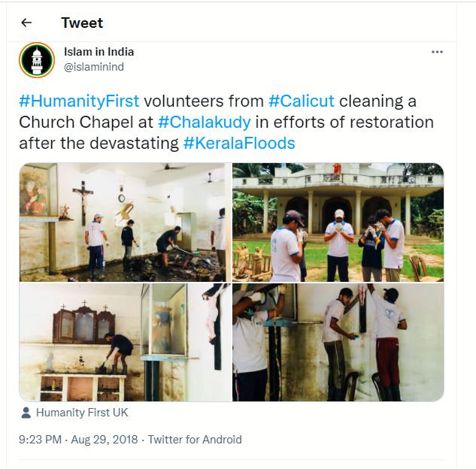This screenshot has width=476, height=469.
Task: Click the back arrow icon
Action: (x=26, y=23)
